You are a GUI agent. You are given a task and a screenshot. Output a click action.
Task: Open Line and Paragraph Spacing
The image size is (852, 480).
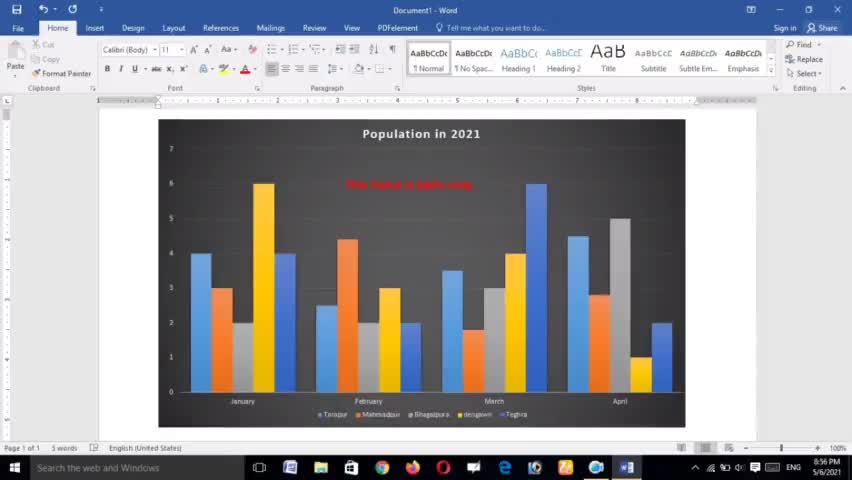pos(335,69)
